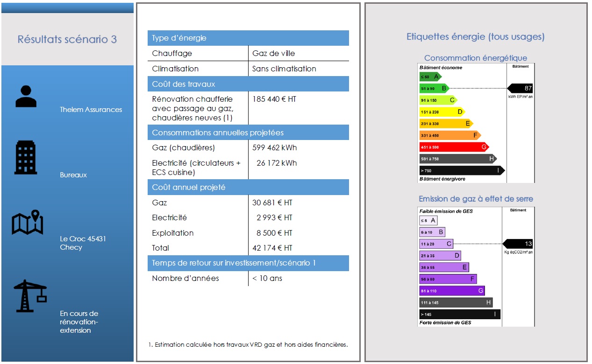Click 'Forte émission de GES' caption

point(445,322)
